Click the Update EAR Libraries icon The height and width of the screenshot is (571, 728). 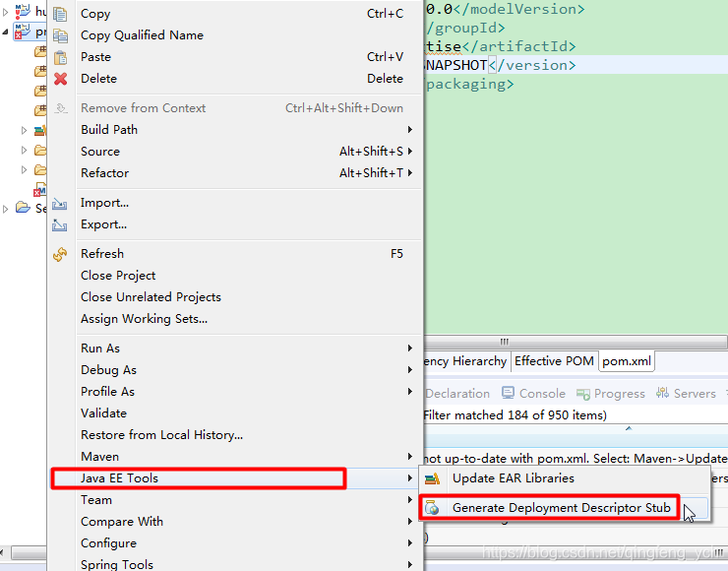(x=432, y=478)
